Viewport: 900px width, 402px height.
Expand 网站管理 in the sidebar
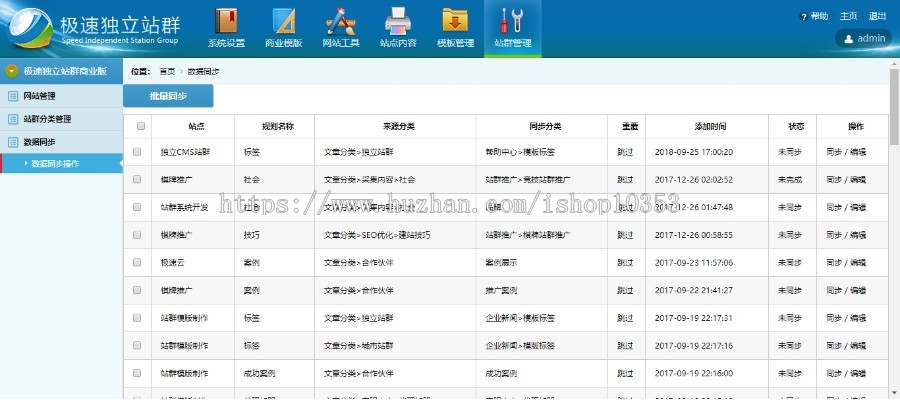pyautogui.click(x=40, y=96)
